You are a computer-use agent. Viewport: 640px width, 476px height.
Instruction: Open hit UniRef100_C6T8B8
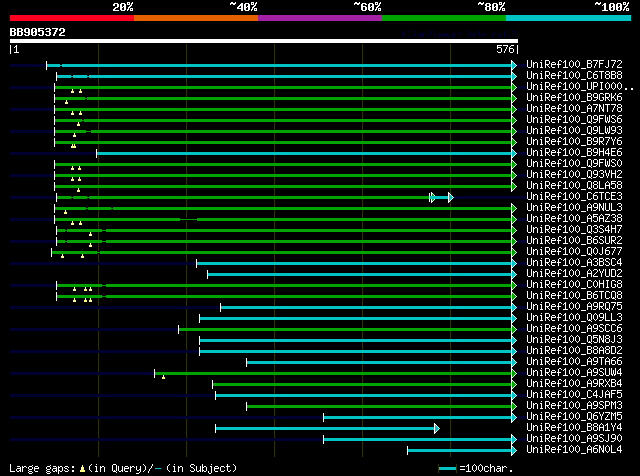[x=574, y=75]
